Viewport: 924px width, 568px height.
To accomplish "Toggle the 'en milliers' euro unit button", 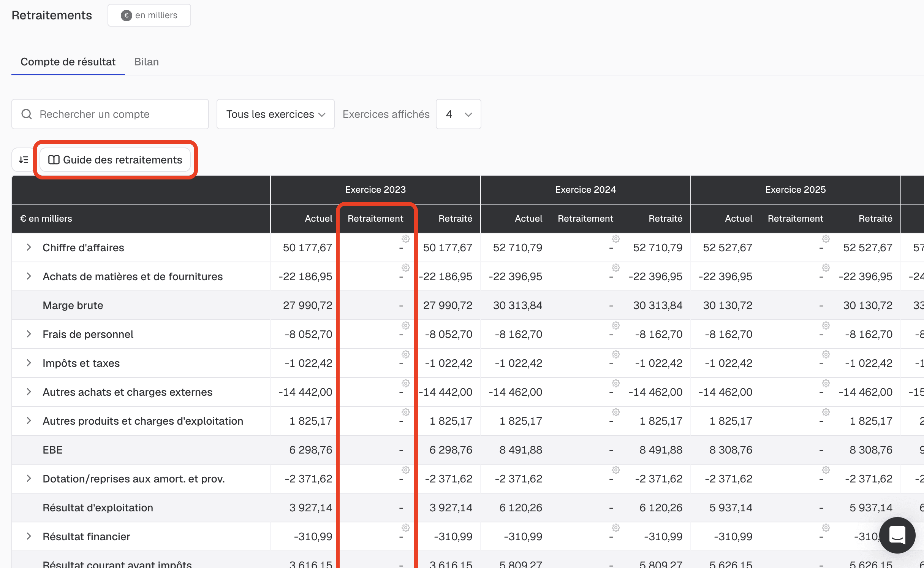I will [x=149, y=15].
